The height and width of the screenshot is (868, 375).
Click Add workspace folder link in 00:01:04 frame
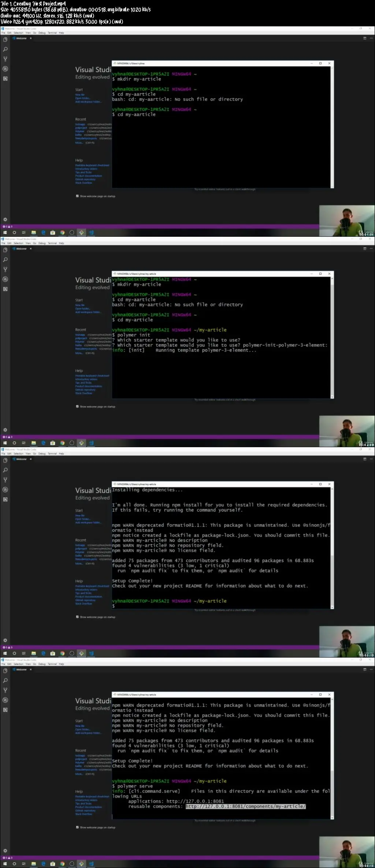pos(88,102)
